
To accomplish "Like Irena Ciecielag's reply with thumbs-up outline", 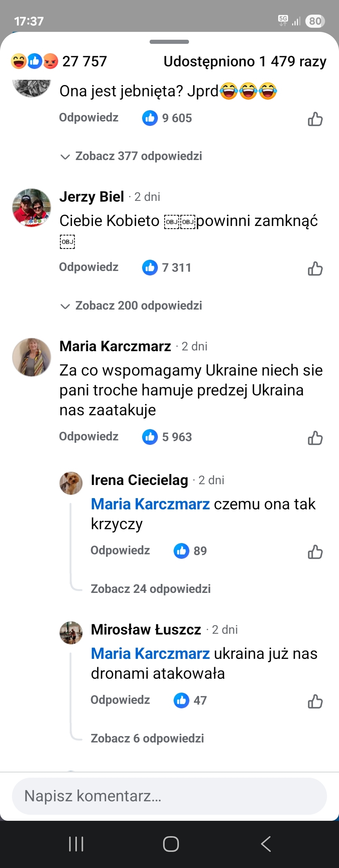I will tap(315, 552).
